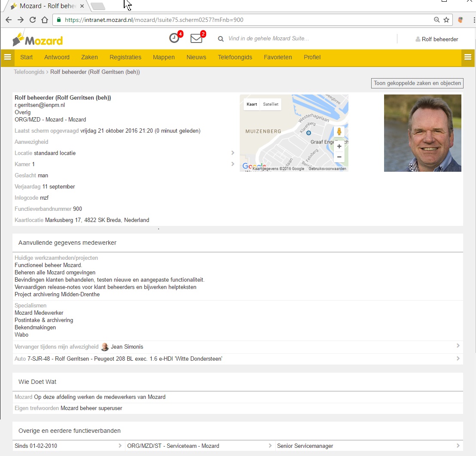Reload the page with the refresh icon
Image resolution: width=476 pixels, height=456 pixels.
pyautogui.click(x=33, y=20)
